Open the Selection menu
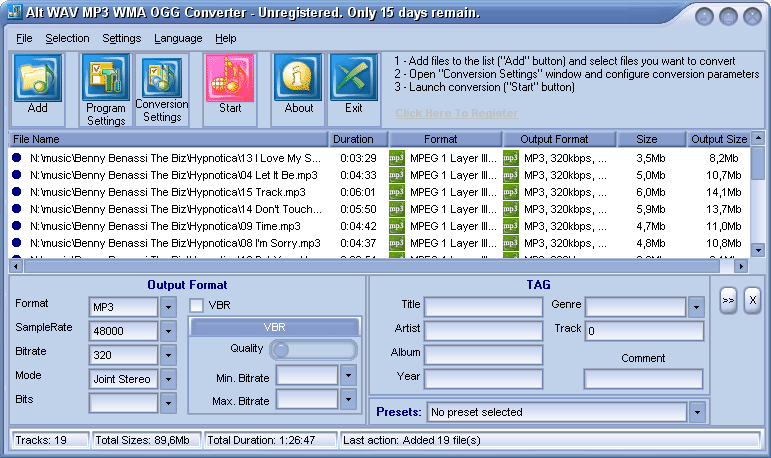The height and width of the screenshot is (458, 771). [67, 38]
